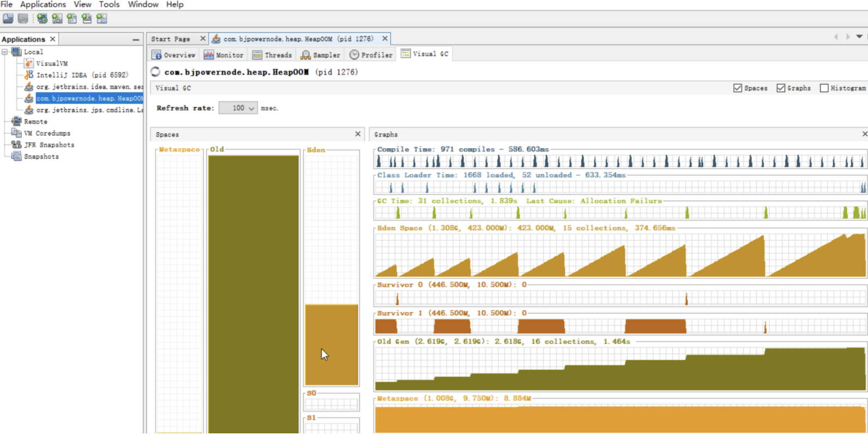Select the VM Coredumps tree node

47,133
